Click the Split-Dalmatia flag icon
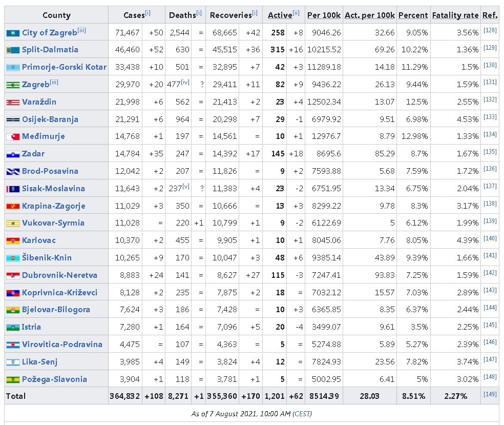 [x=13, y=50]
